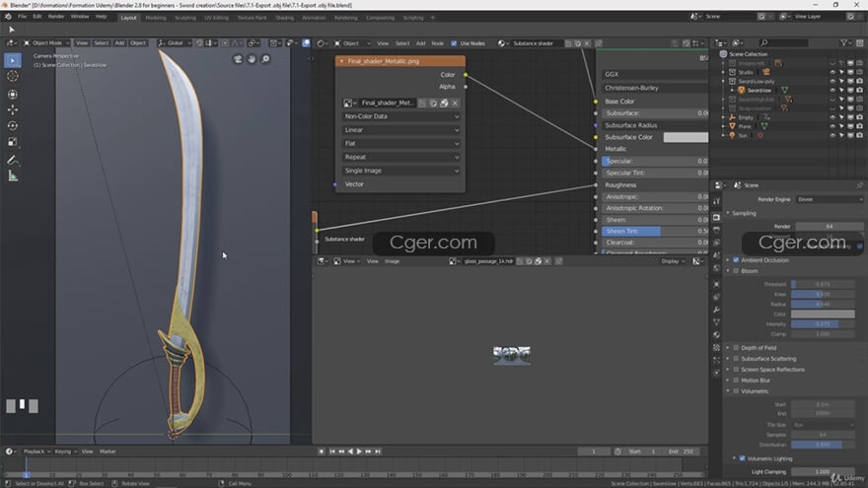Open Render Engine Eevee dropdown

pos(829,199)
